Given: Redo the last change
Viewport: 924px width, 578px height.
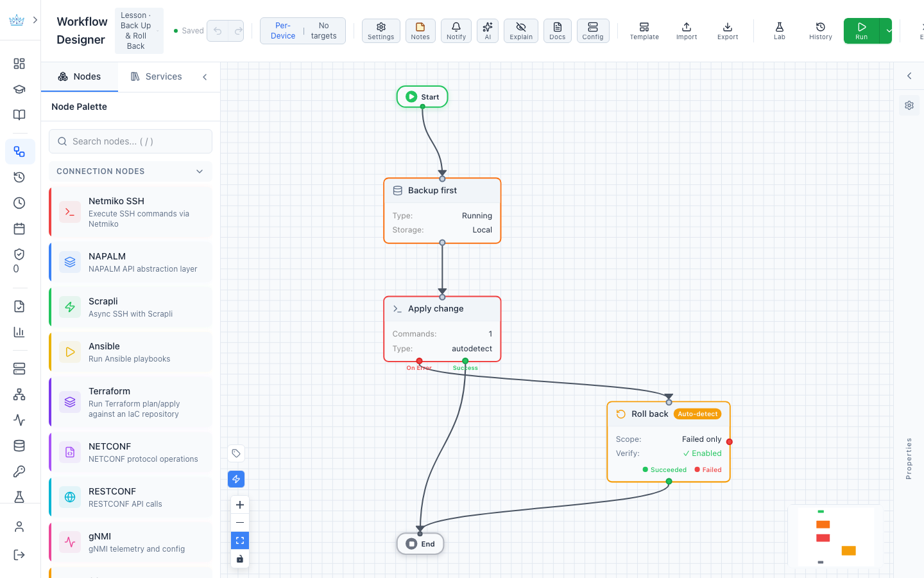Looking at the screenshot, I should point(237,31).
